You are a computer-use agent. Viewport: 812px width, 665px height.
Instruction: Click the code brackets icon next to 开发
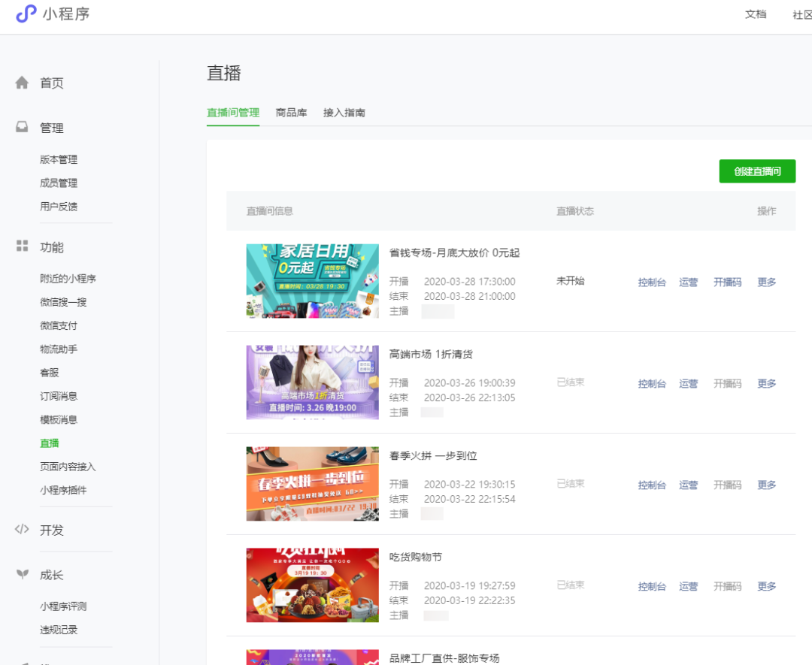22,530
